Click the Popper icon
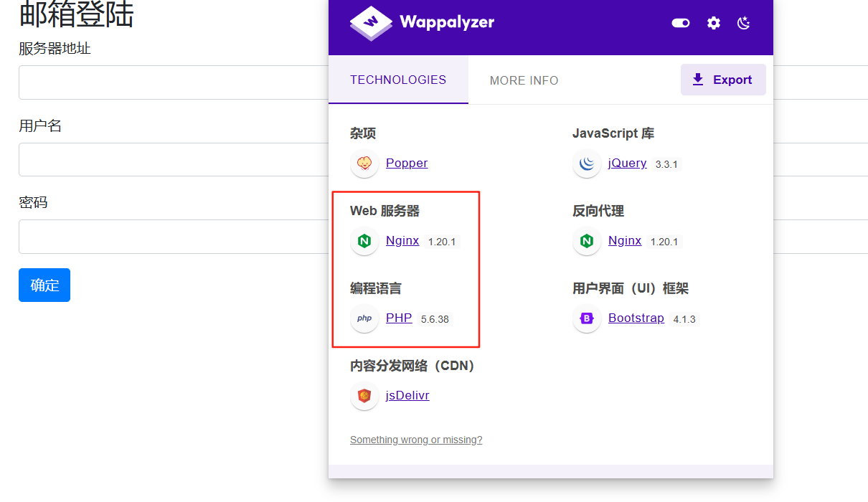Viewport: 868px width, 502px height. pos(364,164)
